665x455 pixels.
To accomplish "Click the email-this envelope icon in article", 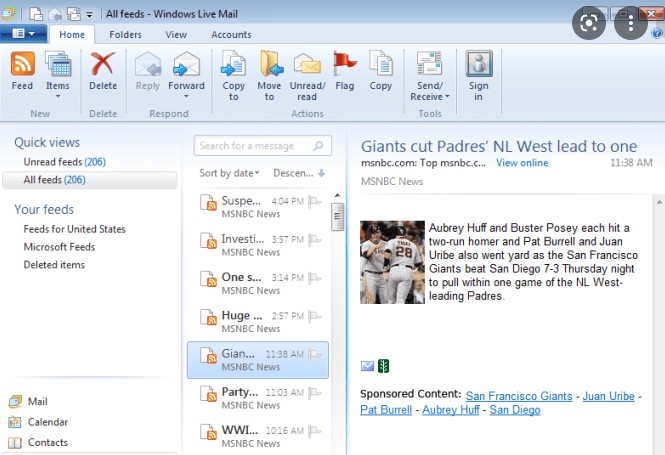I will click(x=367, y=366).
